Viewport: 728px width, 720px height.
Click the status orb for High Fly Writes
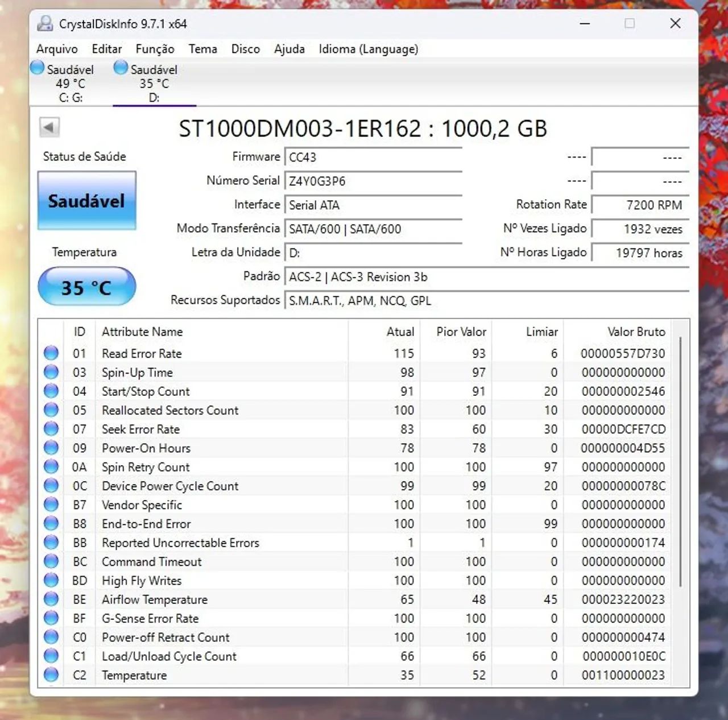point(51,580)
